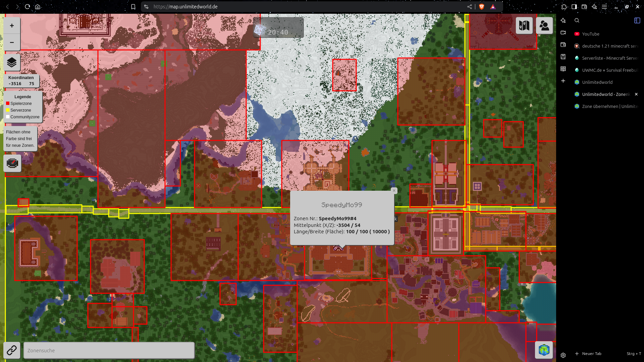Click the red Spielerzone legend swatch
Image resolution: width=644 pixels, height=362 pixels.
coord(8,104)
